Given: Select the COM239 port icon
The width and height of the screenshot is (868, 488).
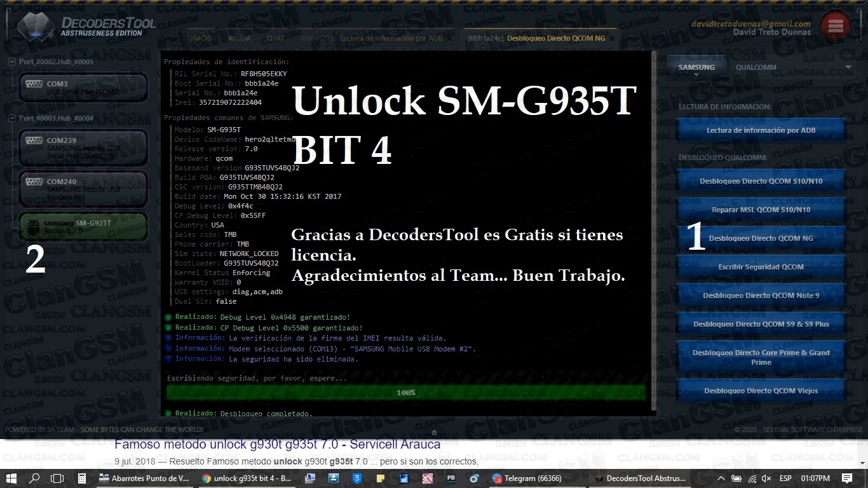Looking at the screenshot, I should pos(34,140).
